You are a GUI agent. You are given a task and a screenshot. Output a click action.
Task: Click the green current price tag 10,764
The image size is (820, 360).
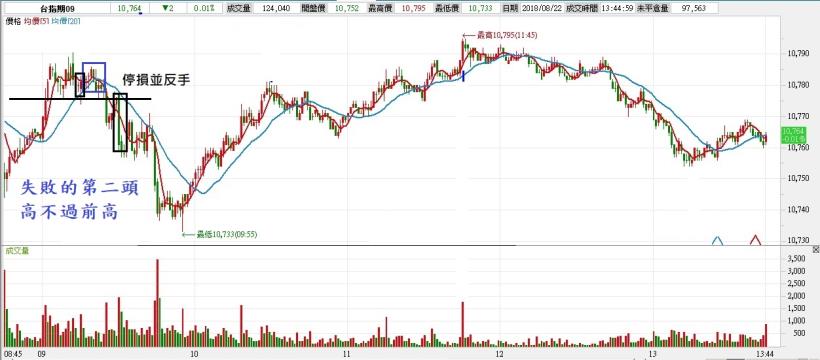[x=793, y=135]
